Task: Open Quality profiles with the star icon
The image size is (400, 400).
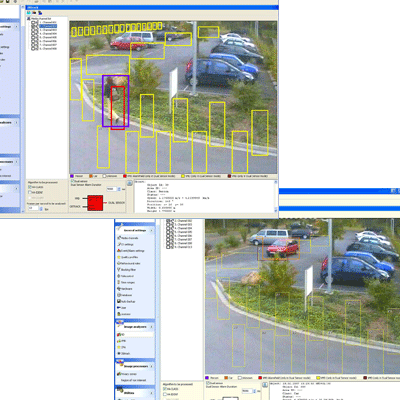Action: [x=127, y=257]
